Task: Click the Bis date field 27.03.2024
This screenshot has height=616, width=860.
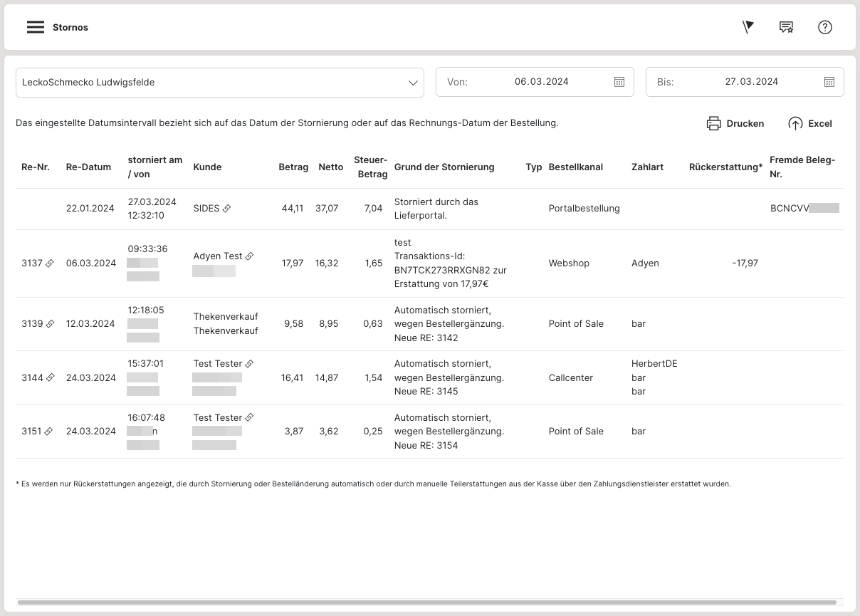Action: coord(751,82)
